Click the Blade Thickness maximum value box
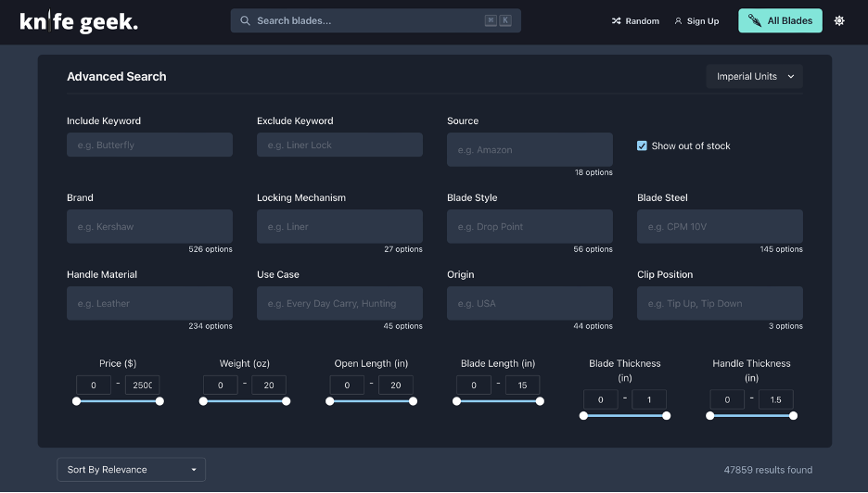The width and height of the screenshot is (868, 493). (649, 399)
